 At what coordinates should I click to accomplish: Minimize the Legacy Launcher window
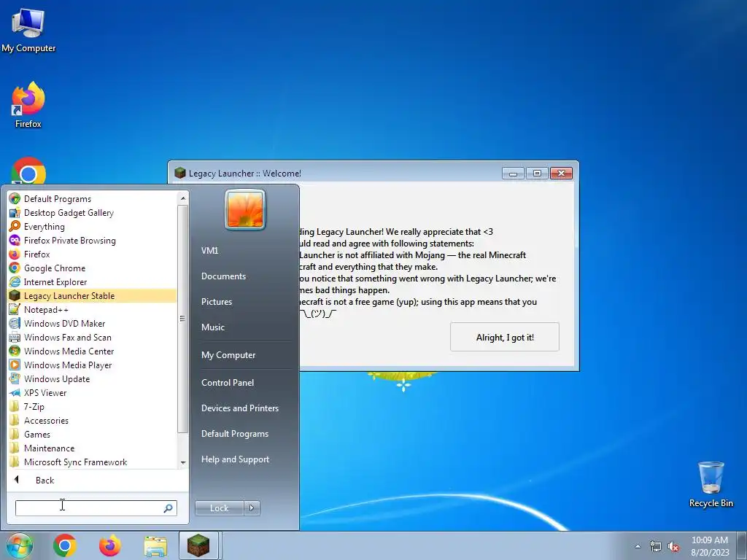513,174
